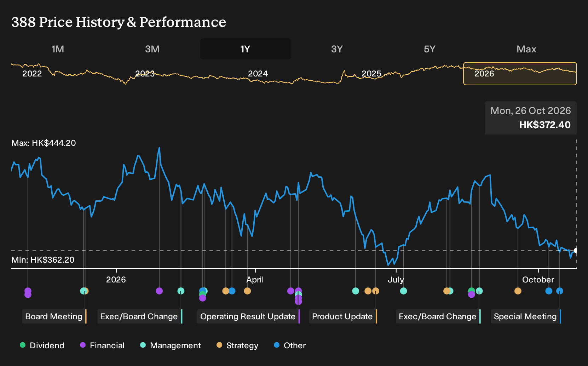Click the top purple Financial dot at chart start
This screenshot has height=366, width=588.
coord(28,291)
